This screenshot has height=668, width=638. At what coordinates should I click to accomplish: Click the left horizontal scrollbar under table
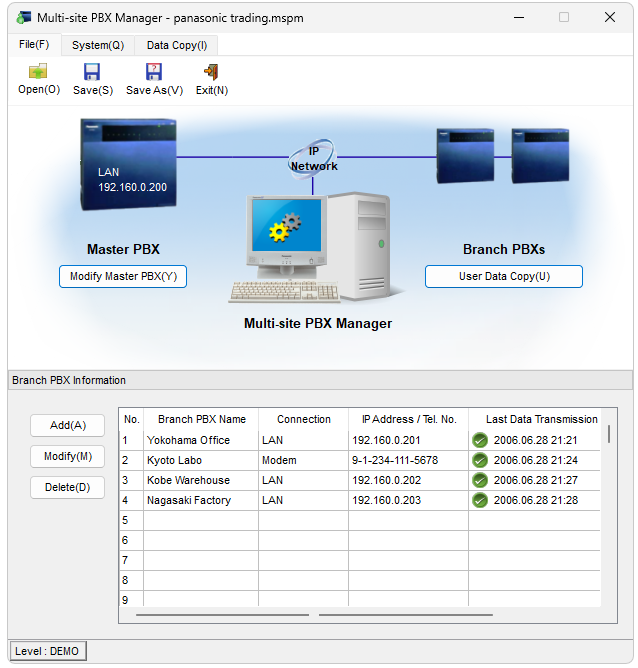tap(222, 615)
